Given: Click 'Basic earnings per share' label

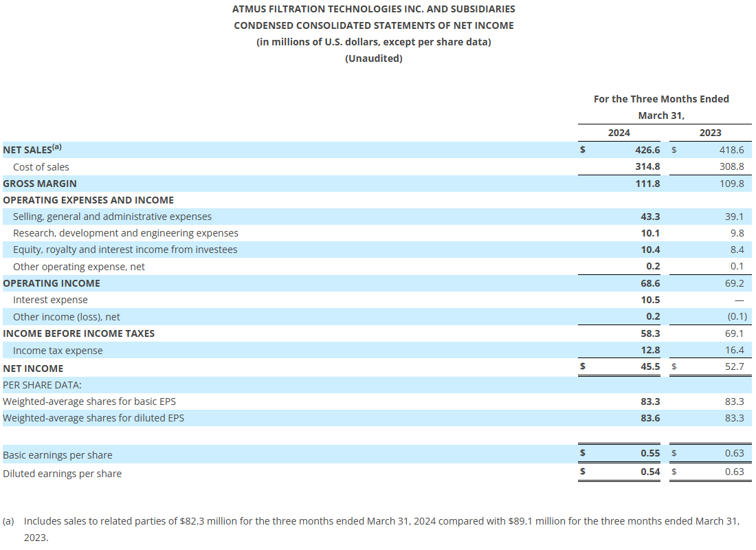Looking at the screenshot, I should click(57, 455).
